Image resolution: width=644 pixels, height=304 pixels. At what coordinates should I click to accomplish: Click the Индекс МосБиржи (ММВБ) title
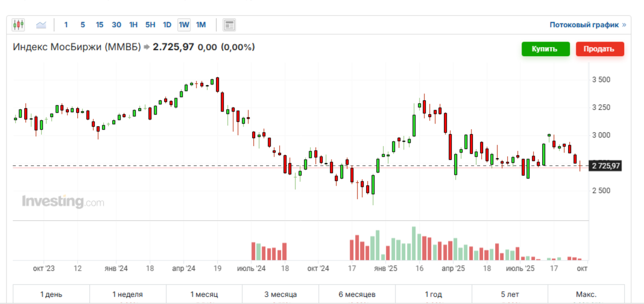77,47
